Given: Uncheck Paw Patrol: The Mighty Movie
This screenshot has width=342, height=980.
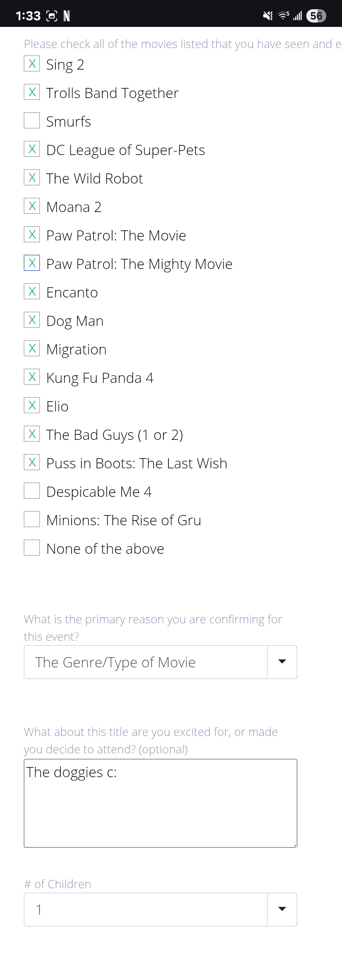Looking at the screenshot, I should click(32, 263).
